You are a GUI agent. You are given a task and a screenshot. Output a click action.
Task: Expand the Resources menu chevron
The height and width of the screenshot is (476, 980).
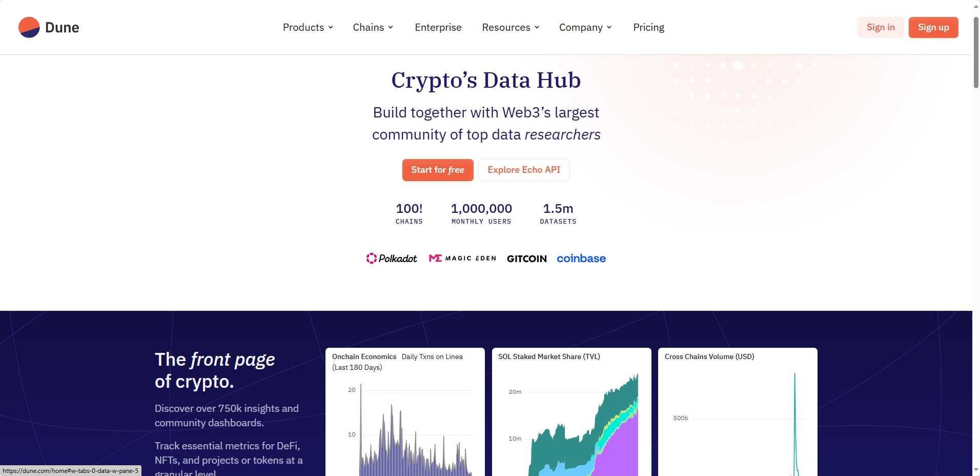[537, 28]
